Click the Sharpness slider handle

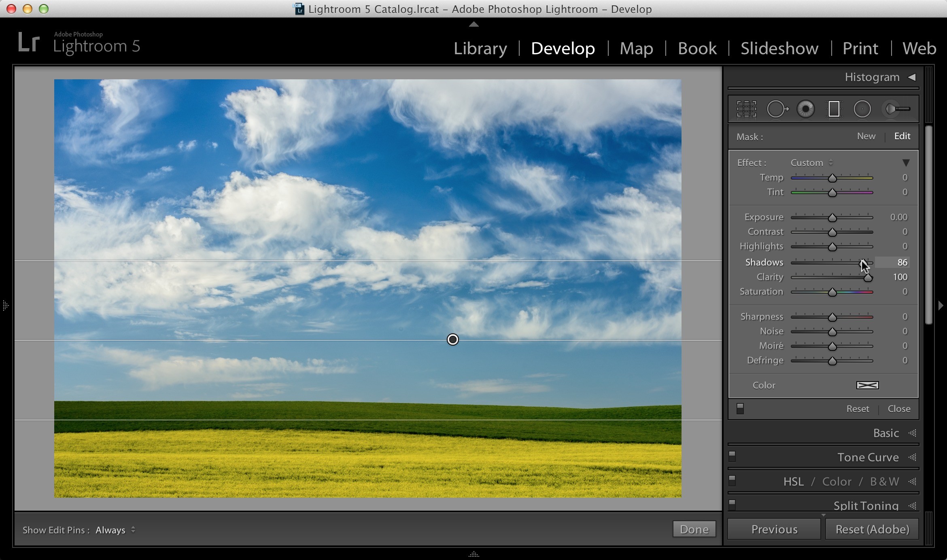(x=832, y=317)
